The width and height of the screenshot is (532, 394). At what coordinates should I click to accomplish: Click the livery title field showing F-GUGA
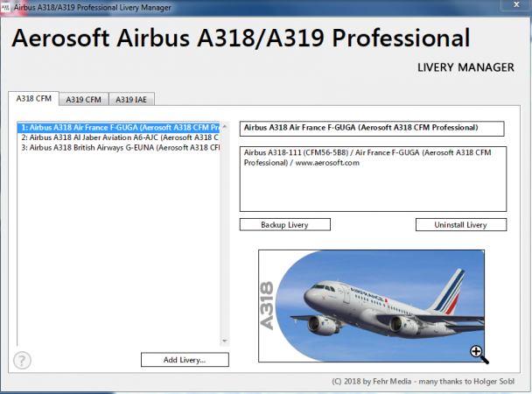tap(372, 129)
